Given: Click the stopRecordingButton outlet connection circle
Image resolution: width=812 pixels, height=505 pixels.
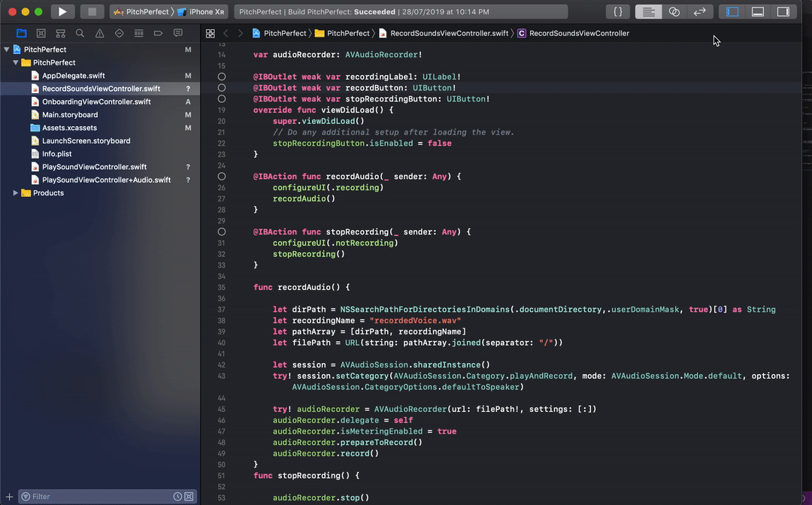Looking at the screenshot, I should click(222, 99).
